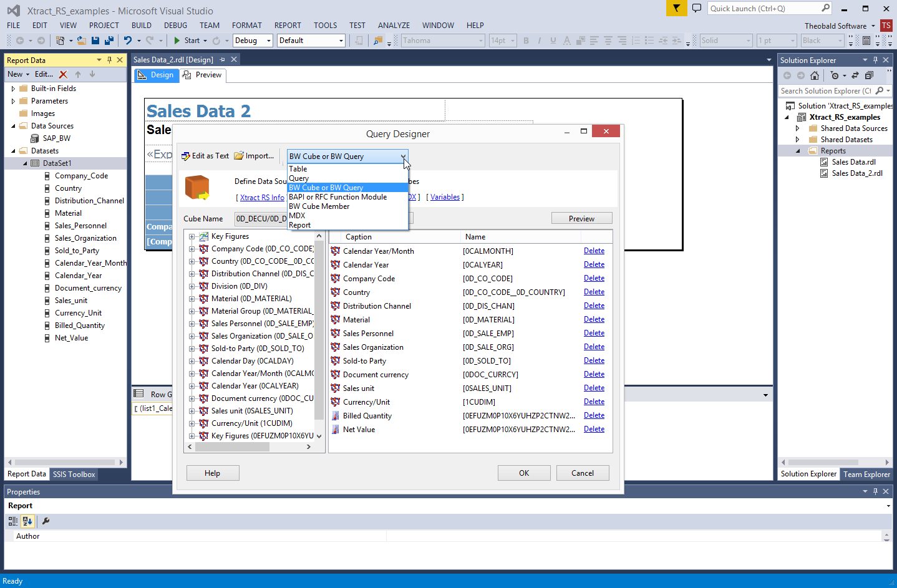
Task: Click the Collapse All icon in Solution Explorer
Action: 869,75
